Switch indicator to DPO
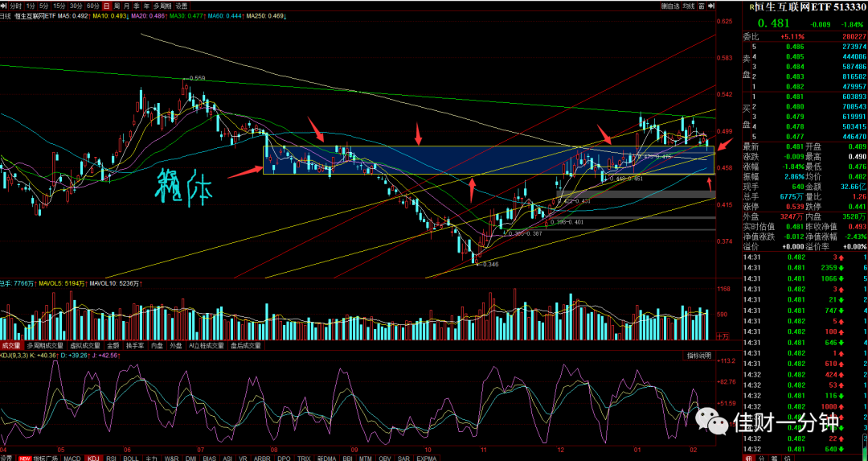 coord(284,459)
